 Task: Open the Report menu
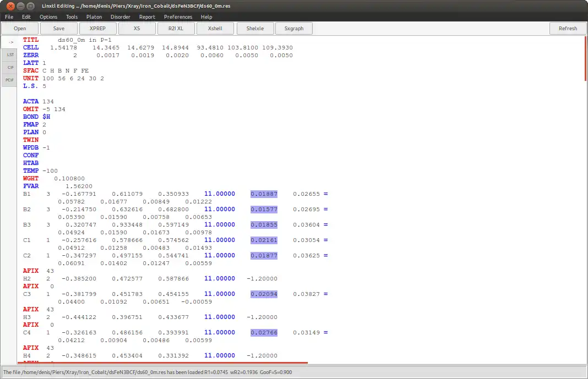point(147,17)
